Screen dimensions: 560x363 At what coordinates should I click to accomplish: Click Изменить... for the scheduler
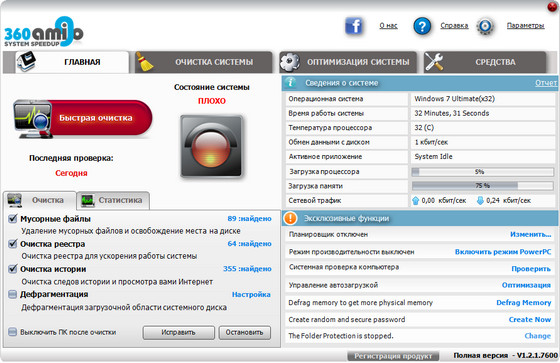coord(530,234)
